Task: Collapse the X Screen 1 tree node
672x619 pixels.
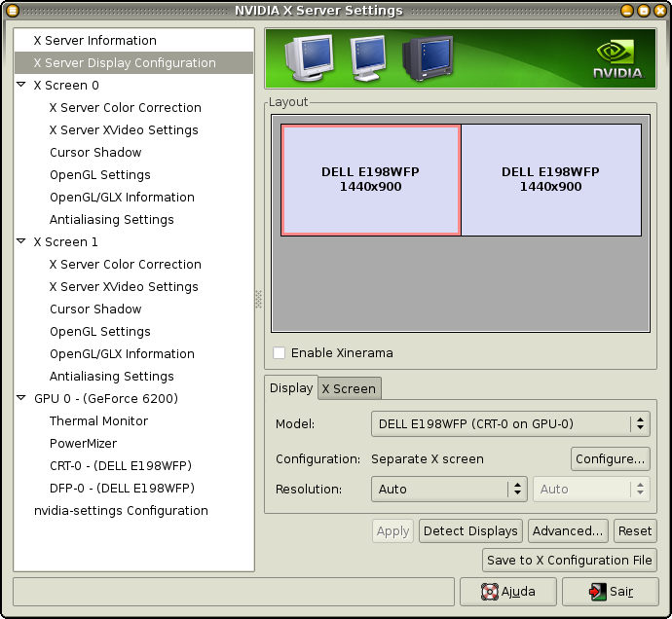Action: (x=21, y=241)
